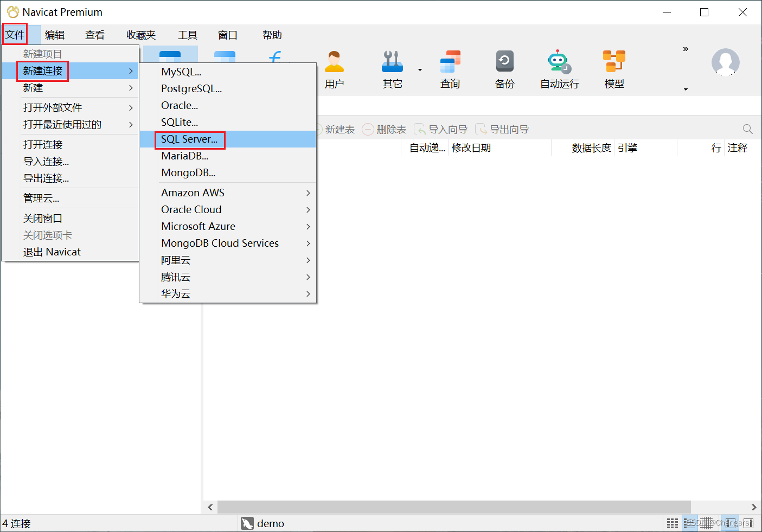Viewport: 762px width, 532px height.
Task: Click the toolbar overflow » icon
Action: coord(686,49)
